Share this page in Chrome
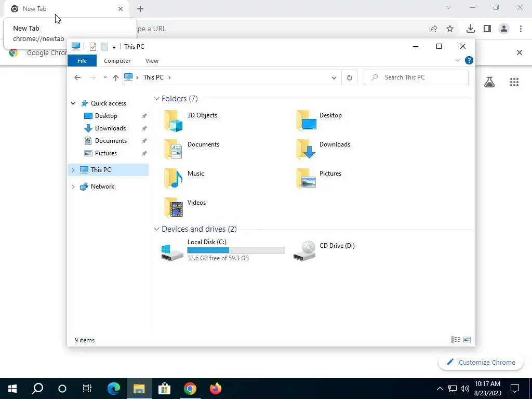 pyautogui.click(x=433, y=29)
